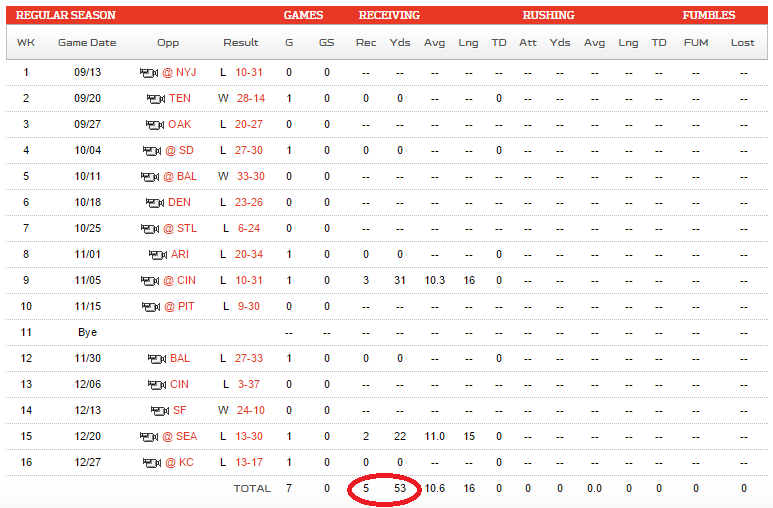Click the 9-30 result link
The width and height of the screenshot is (773, 508).
(x=250, y=306)
